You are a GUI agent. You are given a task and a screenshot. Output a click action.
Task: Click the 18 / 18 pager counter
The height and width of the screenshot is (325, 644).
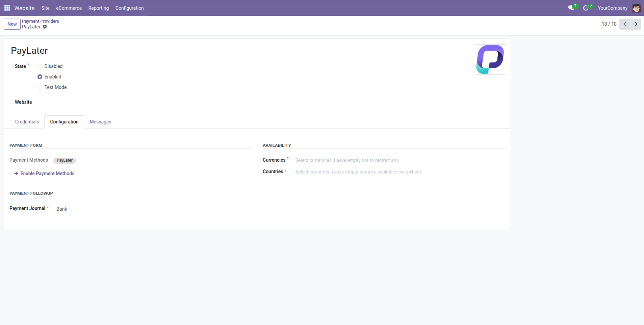609,24
